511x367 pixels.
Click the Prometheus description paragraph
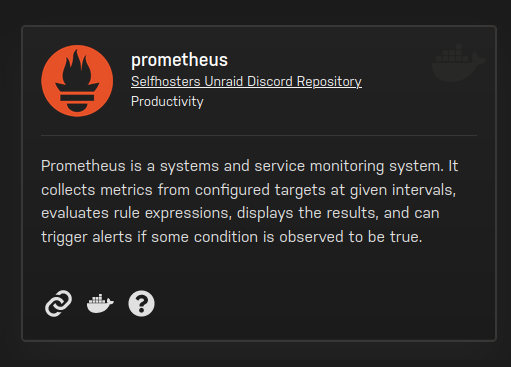[249, 201]
